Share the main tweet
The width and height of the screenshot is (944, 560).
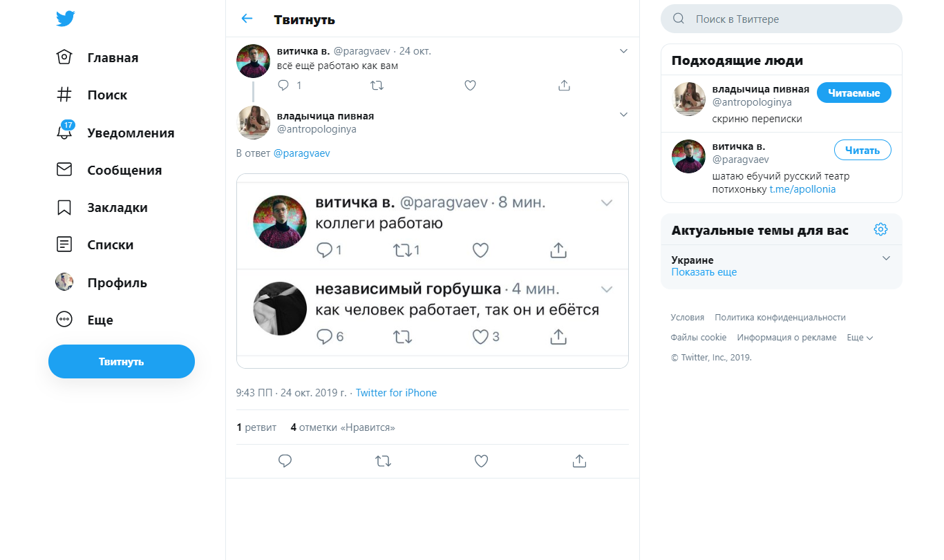[580, 461]
